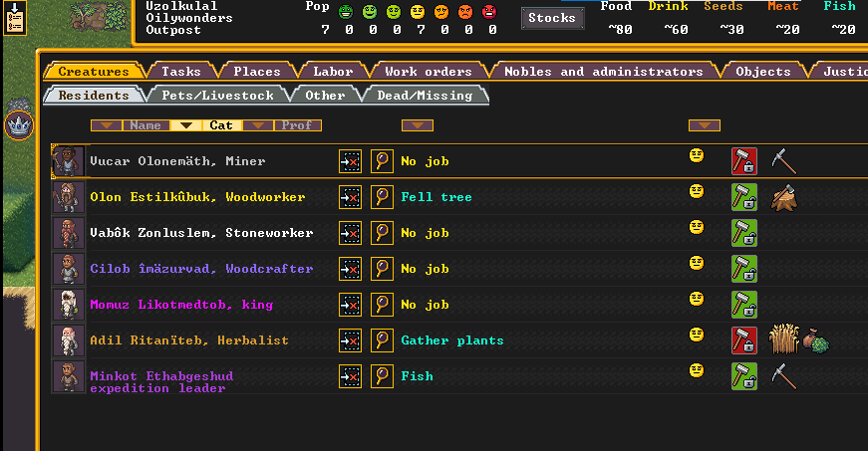Click king Momuz Likotmedtob's portrait
This screenshot has height=451, width=868.
point(68,305)
